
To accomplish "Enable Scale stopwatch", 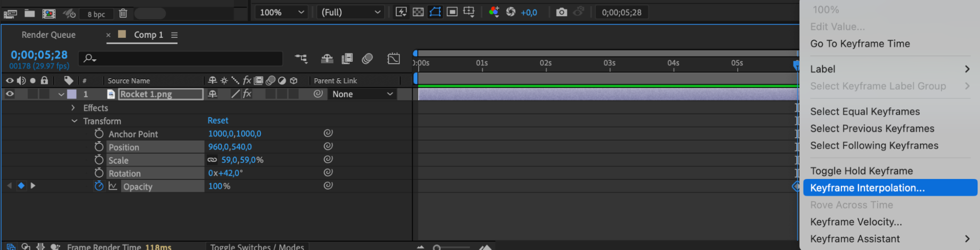I will 99,160.
